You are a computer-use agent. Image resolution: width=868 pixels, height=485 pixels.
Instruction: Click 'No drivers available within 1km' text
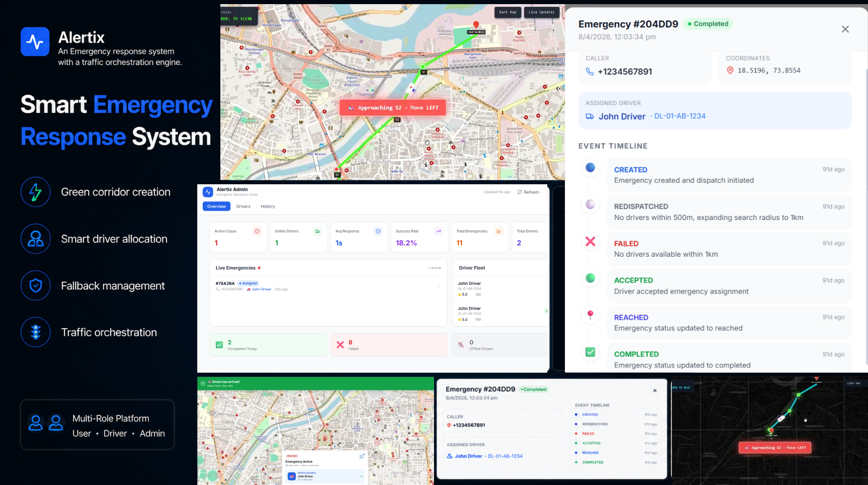pyautogui.click(x=666, y=254)
